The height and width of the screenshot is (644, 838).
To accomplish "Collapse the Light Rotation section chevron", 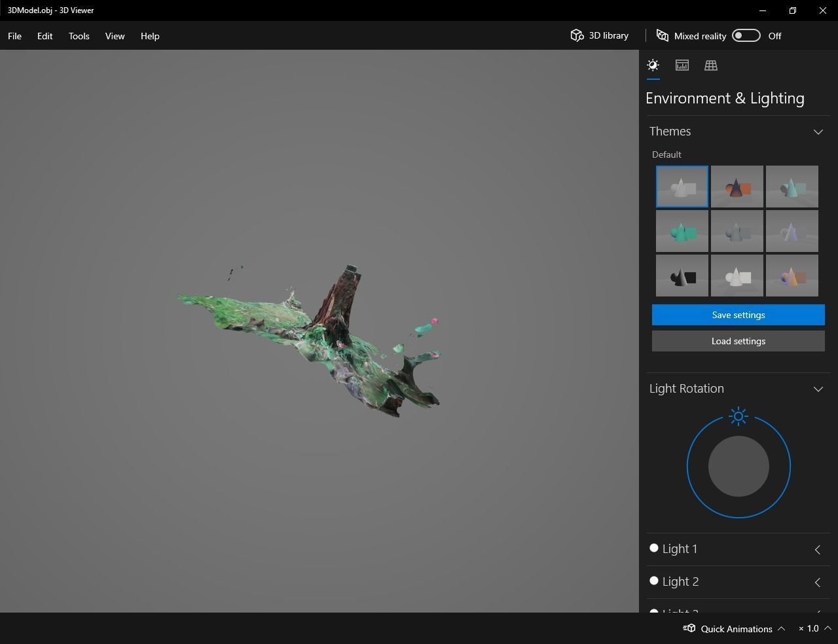I will point(818,389).
